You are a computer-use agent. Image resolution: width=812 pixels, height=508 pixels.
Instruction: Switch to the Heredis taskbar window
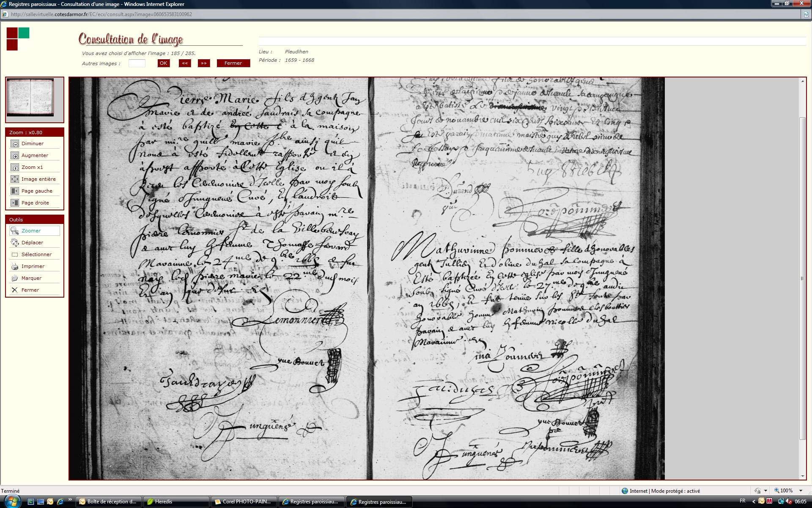coord(176,502)
